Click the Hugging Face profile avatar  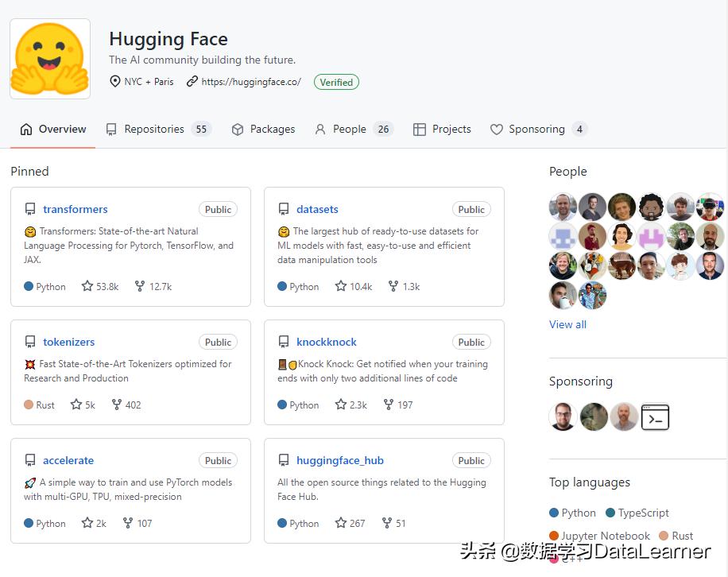click(49, 58)
